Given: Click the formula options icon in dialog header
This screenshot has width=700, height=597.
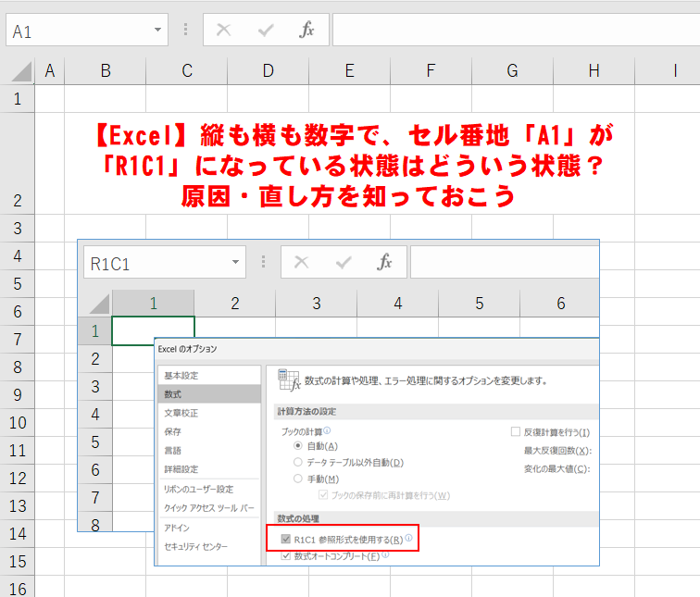Looking at the screenshot, I should [288, 379].
